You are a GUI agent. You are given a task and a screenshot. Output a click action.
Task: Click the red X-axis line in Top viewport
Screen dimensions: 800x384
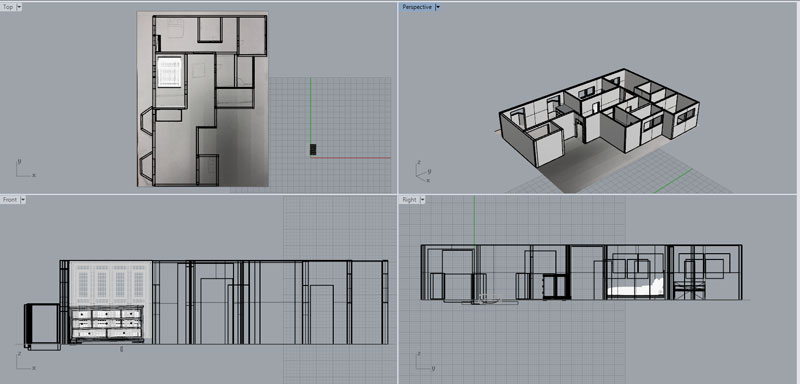pyautogui.click(x=351, y=158)
